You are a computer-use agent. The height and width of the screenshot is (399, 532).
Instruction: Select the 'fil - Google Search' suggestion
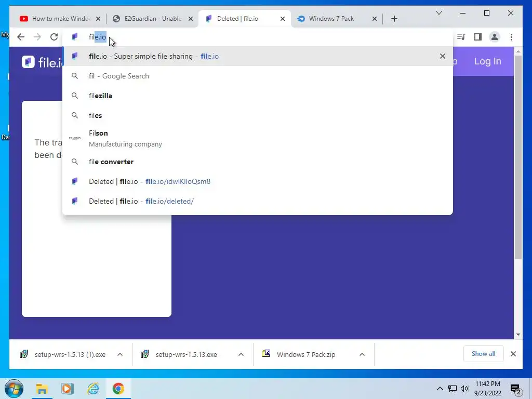[258, 76]
